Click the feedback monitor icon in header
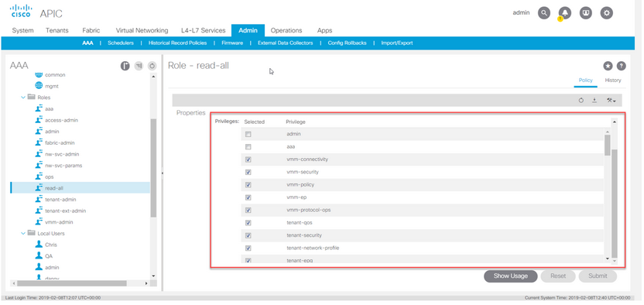644x305 pixels. (x=586, y=13)
